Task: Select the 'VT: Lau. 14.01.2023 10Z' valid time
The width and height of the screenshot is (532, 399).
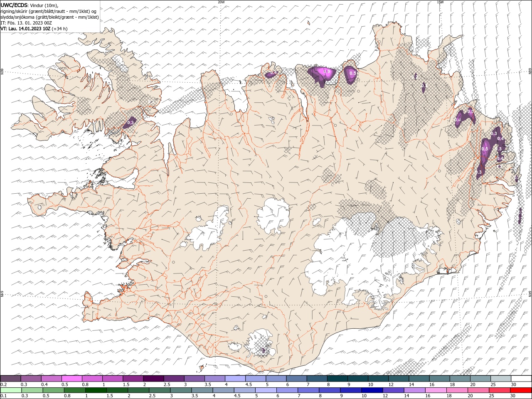Action: point(26,29)
